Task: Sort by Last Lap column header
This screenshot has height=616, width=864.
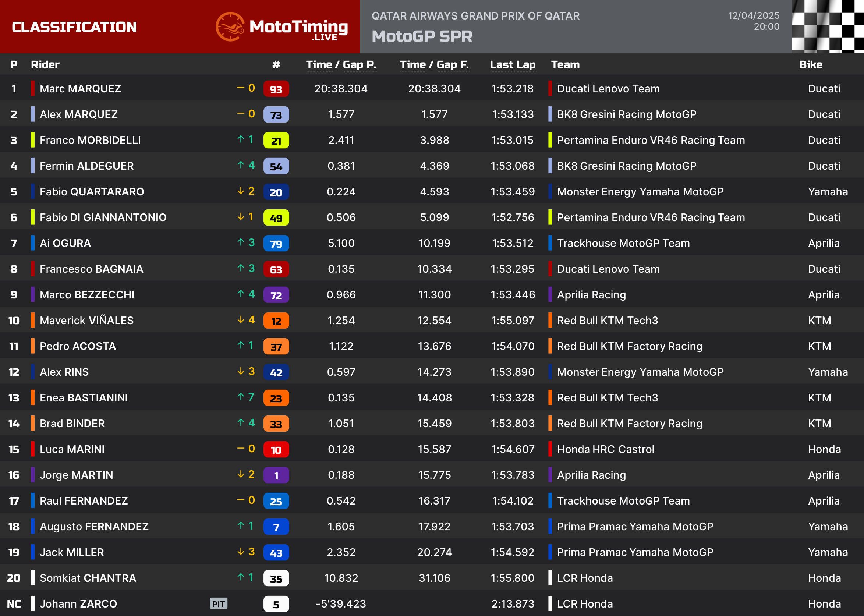Action: click(513, 64)
